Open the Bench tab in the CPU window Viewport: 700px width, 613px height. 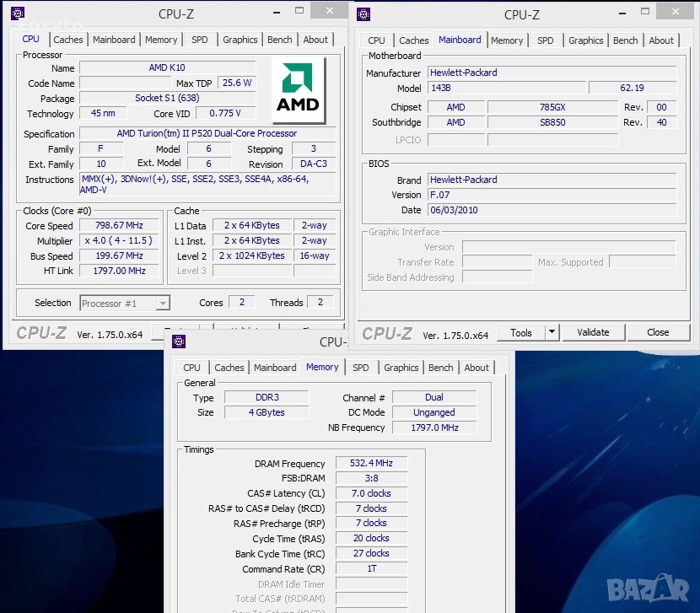280,40
